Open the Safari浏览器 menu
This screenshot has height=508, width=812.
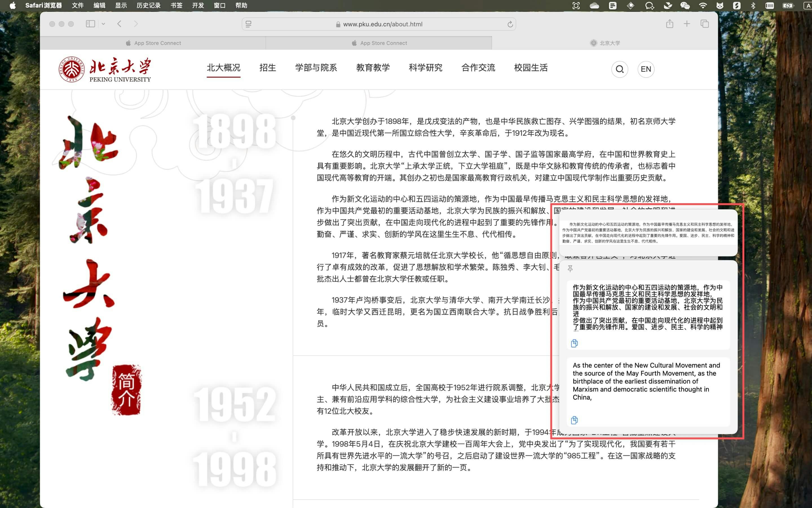44,5
